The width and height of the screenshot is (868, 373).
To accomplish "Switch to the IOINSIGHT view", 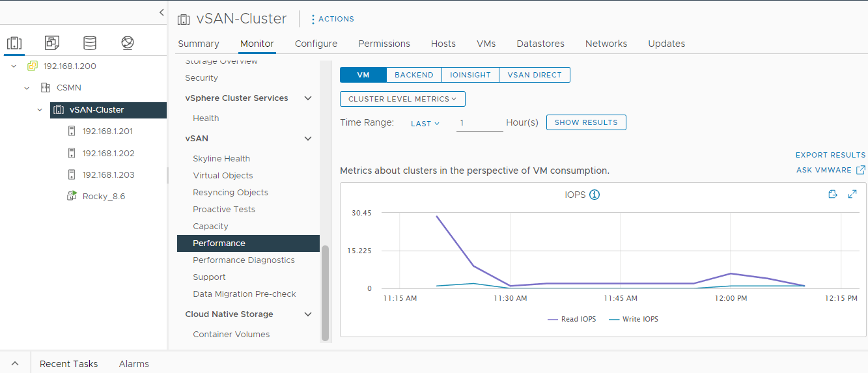I will tap(470, 75).
